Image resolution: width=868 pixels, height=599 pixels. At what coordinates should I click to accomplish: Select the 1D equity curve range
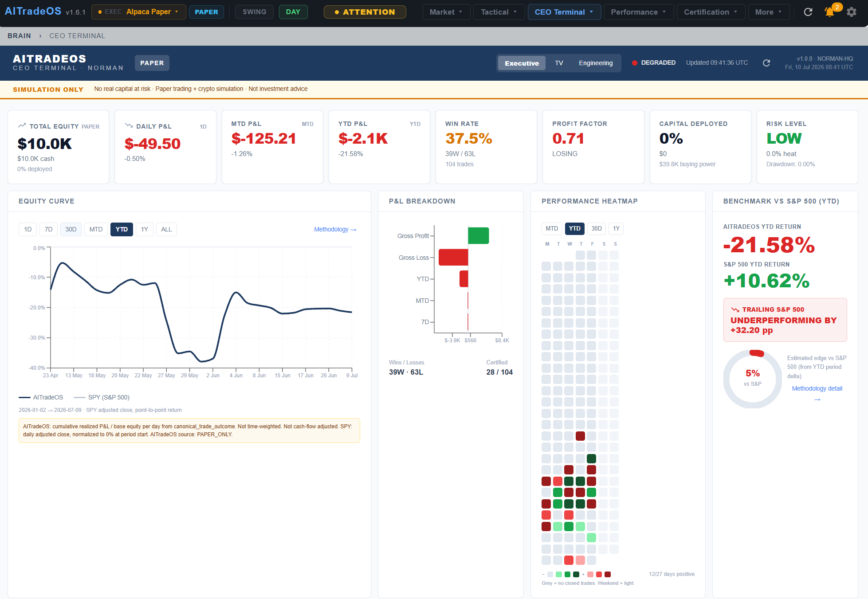coord(28,229)
